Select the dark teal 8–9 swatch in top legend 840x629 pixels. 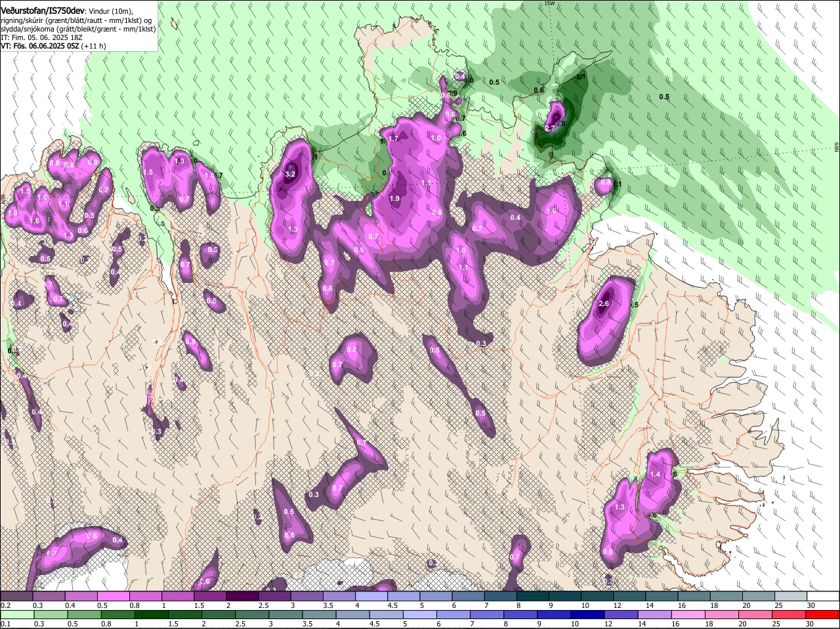pos(532,596)
